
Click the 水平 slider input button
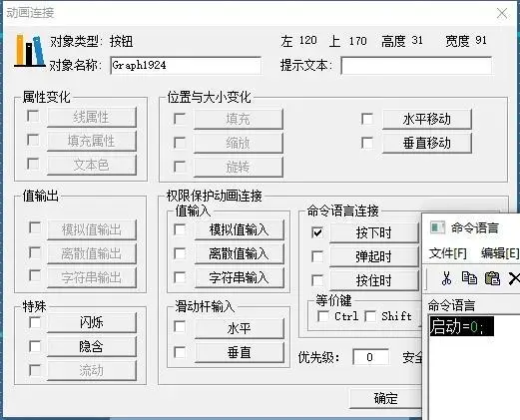pos(240,328)
